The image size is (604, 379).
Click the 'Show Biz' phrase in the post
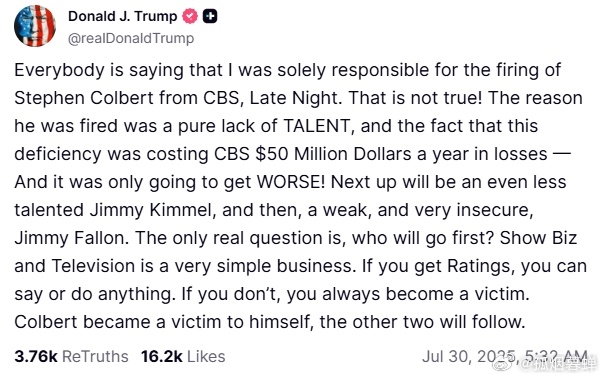click(x=539, y=238)
